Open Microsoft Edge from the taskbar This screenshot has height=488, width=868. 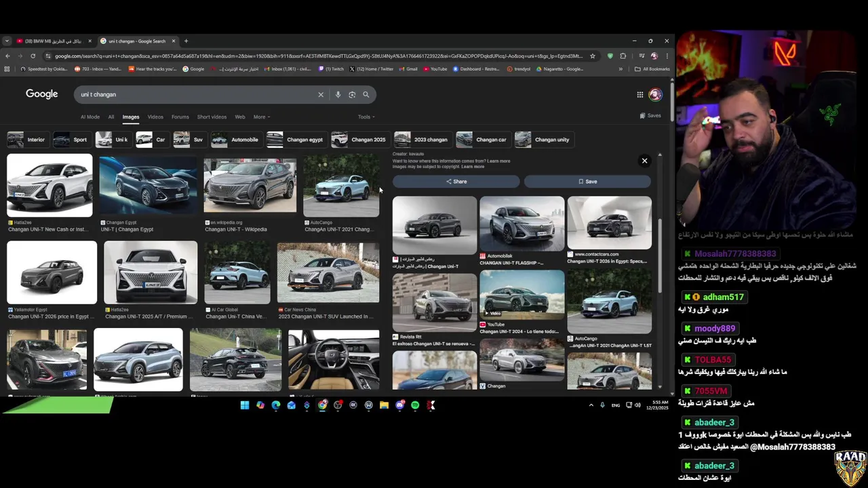276,405
